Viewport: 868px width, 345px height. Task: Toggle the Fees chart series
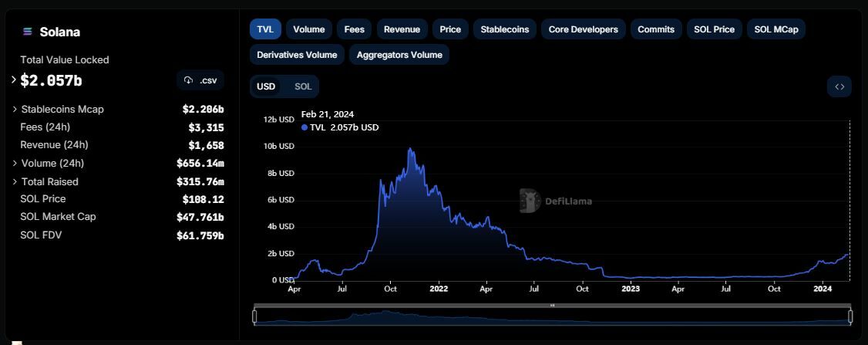click(x=355, y=29)
